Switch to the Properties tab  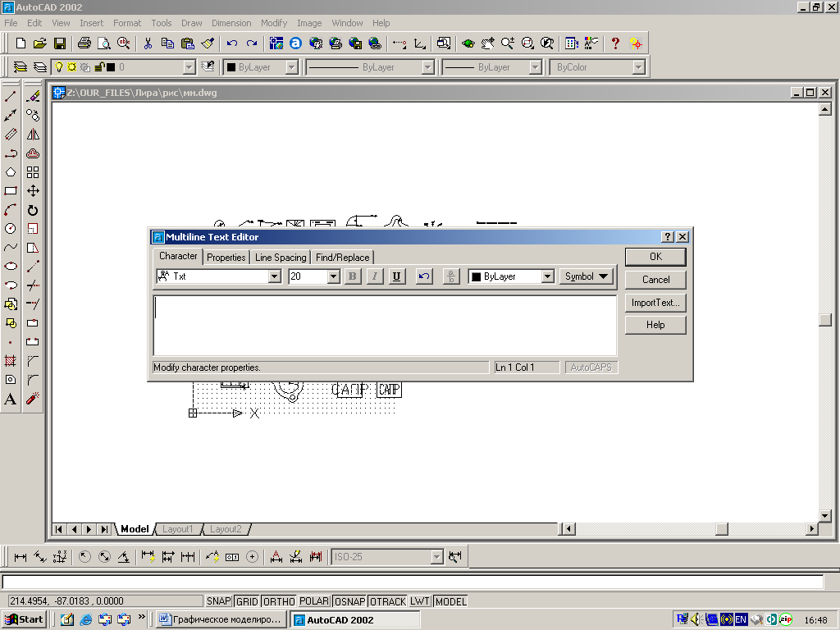click(x=226, y=258)
